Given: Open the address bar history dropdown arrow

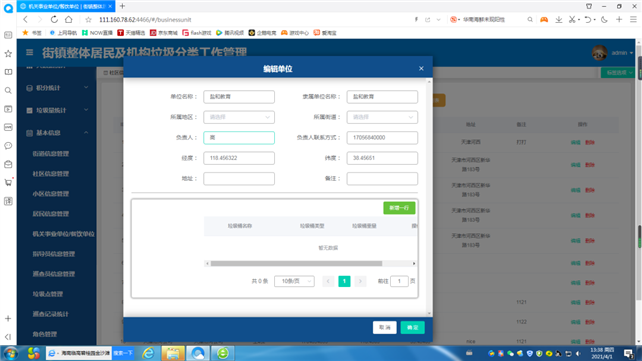Looking at the screenshot, I should tap(439, 20).
